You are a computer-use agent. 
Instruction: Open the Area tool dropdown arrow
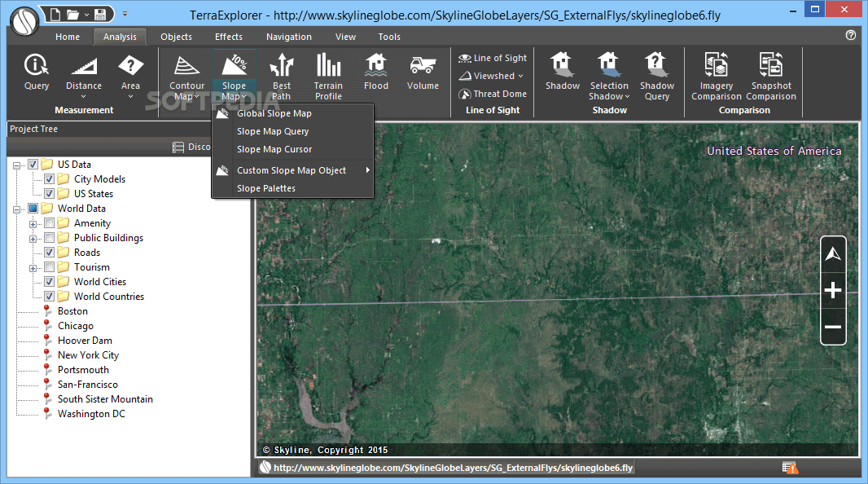(x=130, y=97)
